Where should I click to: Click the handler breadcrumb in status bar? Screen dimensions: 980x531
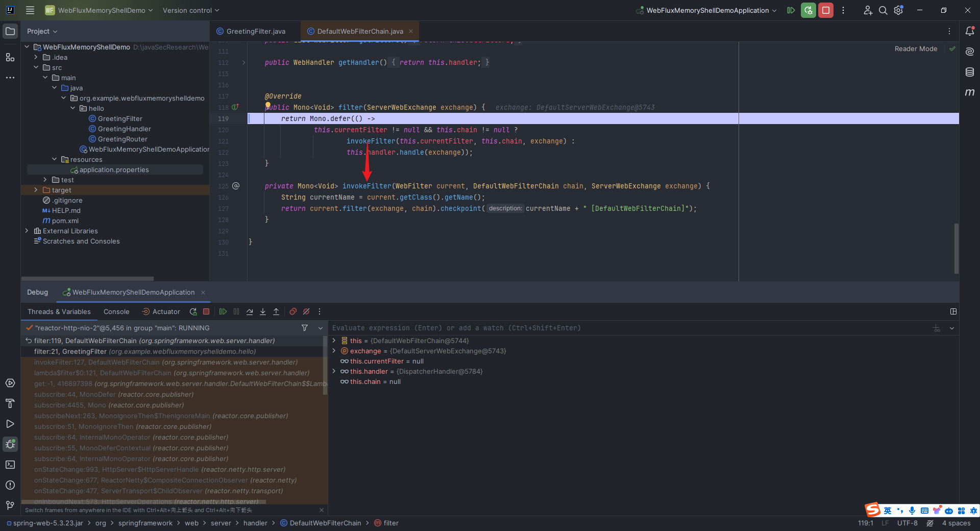click(255, 523)
